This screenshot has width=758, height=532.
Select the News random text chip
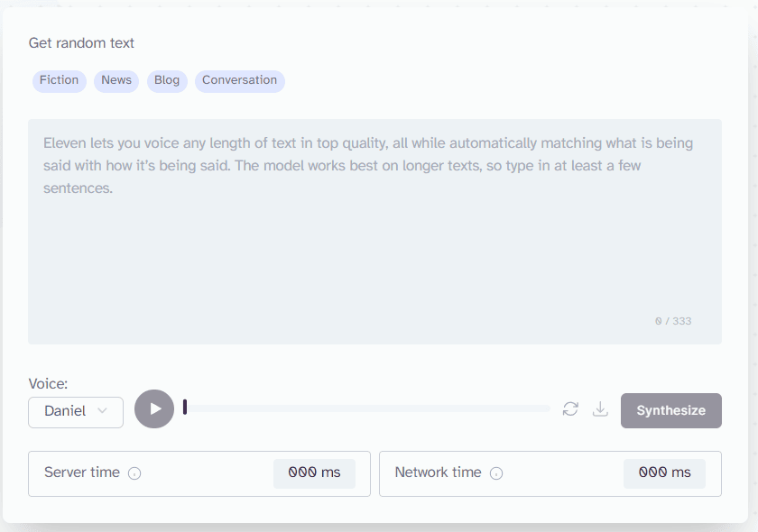116,80
